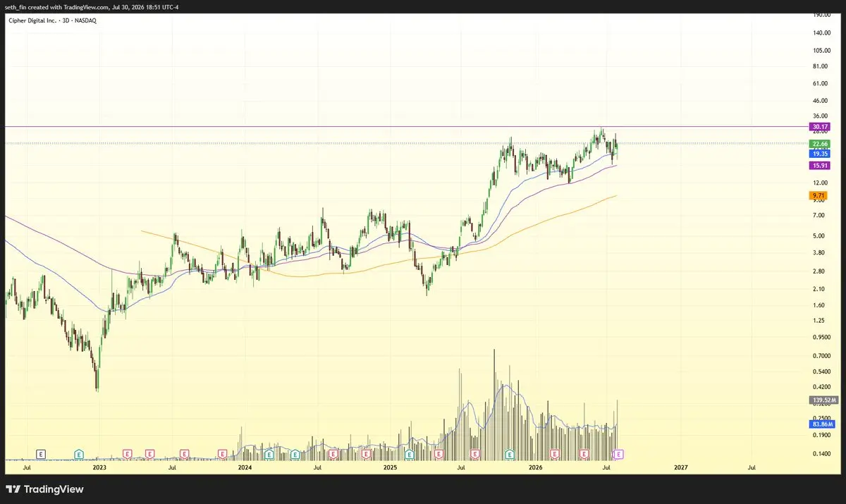Click the 2026 label on time axis
This screenshot has width=846, height=504.
coord(536,467)
